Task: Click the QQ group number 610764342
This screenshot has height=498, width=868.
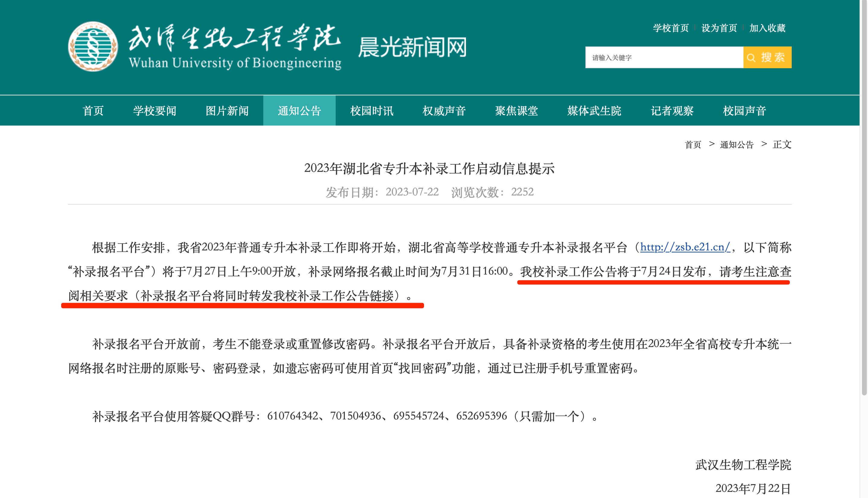Action: 292,416
